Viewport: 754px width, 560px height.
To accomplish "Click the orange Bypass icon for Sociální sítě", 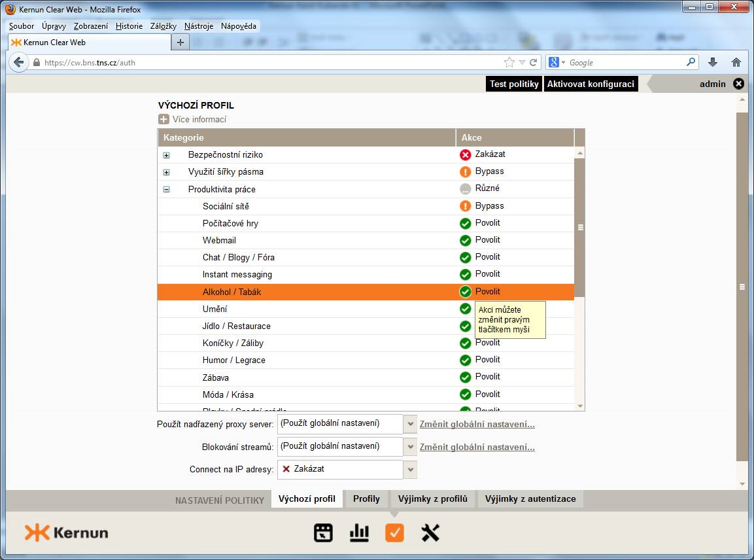I will click(465, 206).
